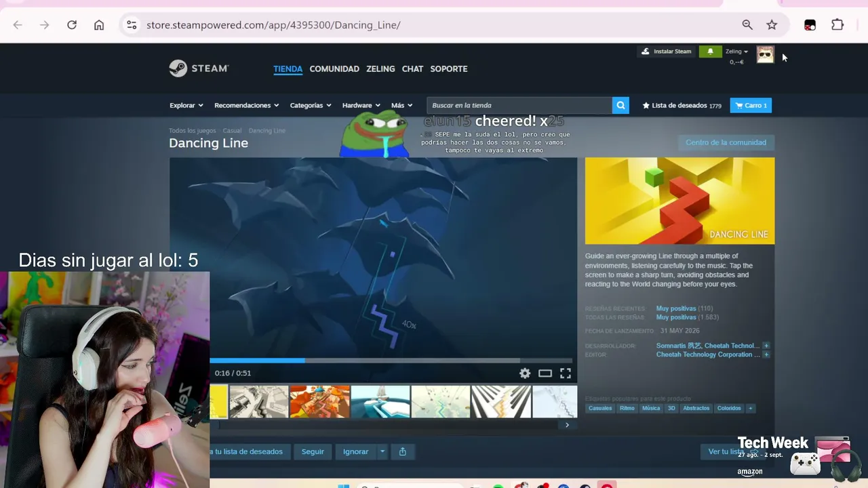Screen dimensions: 868x488
Task: Click the 3D tag
Action: (671, 408)
